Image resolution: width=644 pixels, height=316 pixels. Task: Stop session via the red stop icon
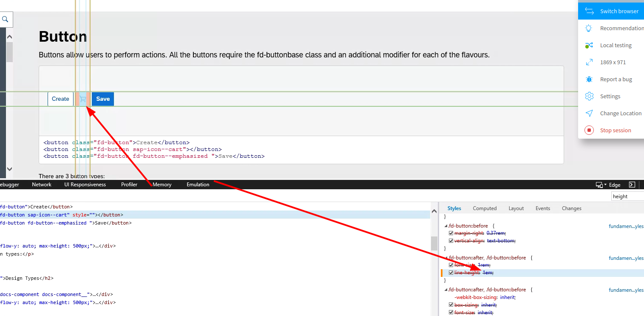(x=589, y=130)
